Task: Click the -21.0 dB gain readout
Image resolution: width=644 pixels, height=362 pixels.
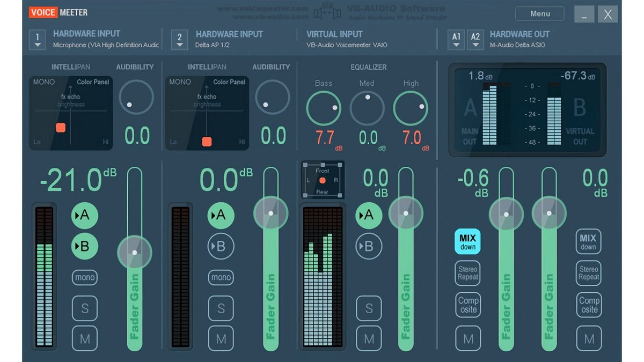Action: pyautogui.click(x=78, y=180)
